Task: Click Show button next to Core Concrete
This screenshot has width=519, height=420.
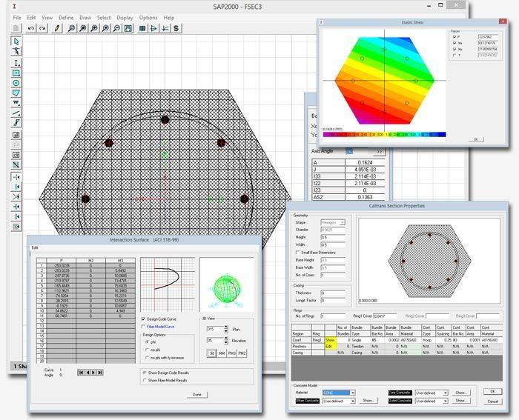Action: [460, 393]
